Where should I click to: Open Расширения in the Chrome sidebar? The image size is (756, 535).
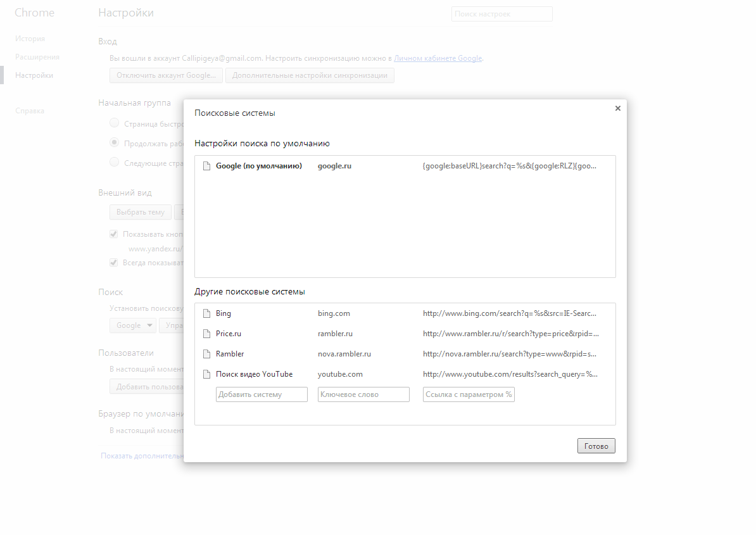coord(37,57)
